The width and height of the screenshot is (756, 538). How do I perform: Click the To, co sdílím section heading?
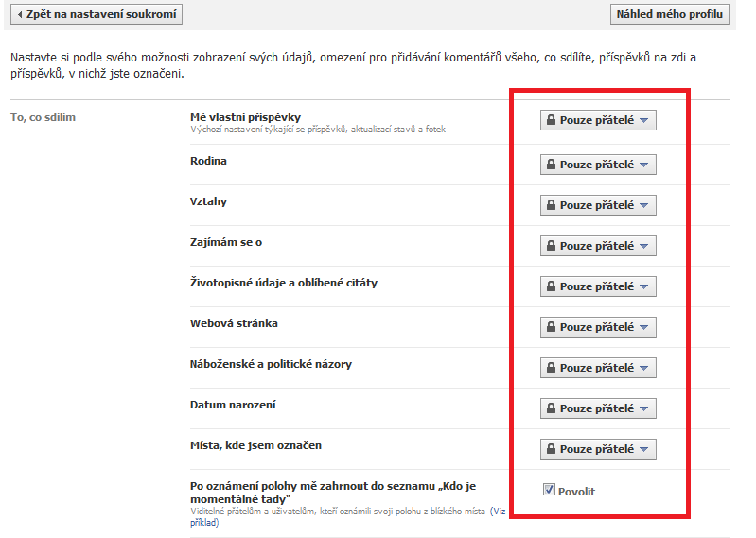[x=43, y=117]
